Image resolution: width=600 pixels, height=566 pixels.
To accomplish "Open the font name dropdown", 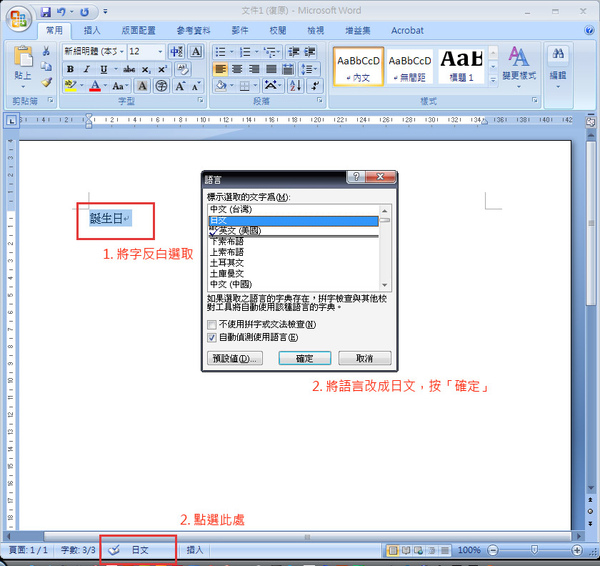I will [x=122, y=51].
